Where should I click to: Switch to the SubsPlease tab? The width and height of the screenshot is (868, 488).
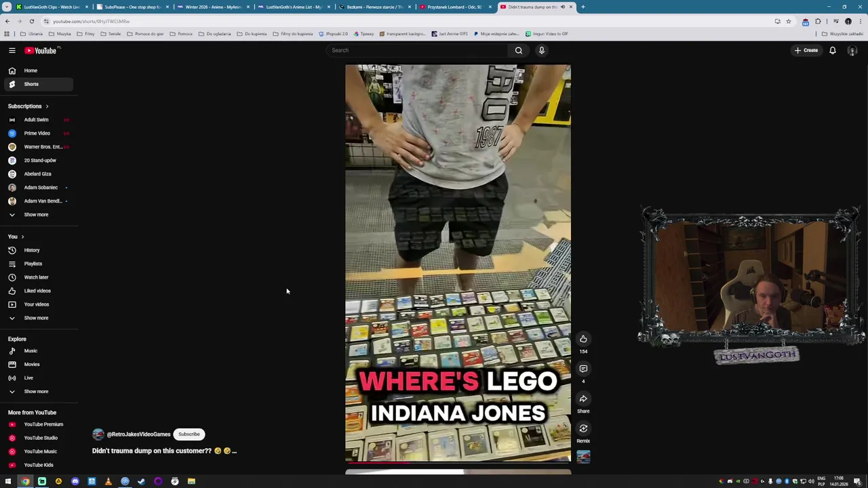coord(132,7)
